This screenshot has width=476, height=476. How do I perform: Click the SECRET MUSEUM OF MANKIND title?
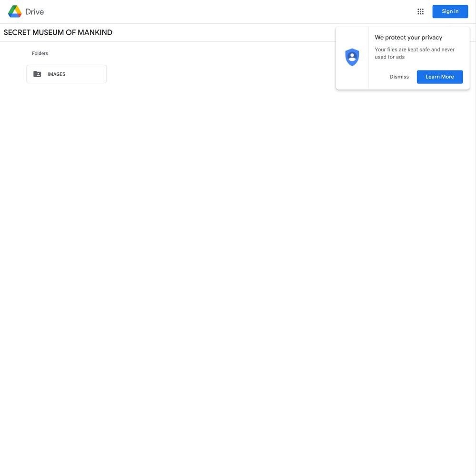point(58,32)
